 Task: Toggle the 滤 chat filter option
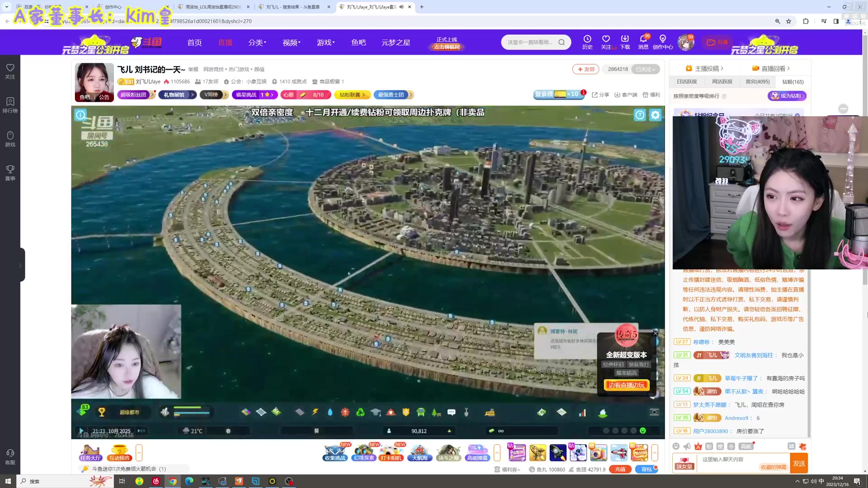[791, 446]
